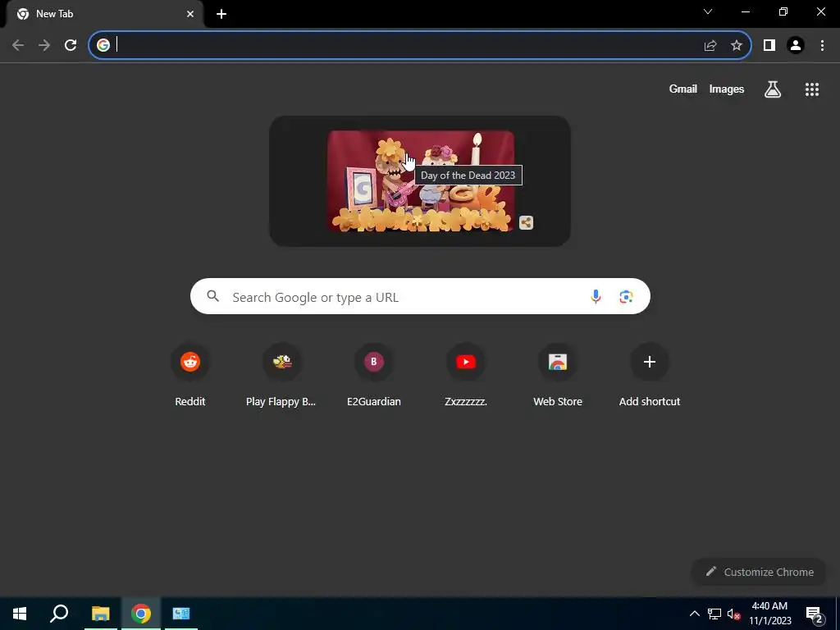Open File Explorer from the taskbar

100,614
